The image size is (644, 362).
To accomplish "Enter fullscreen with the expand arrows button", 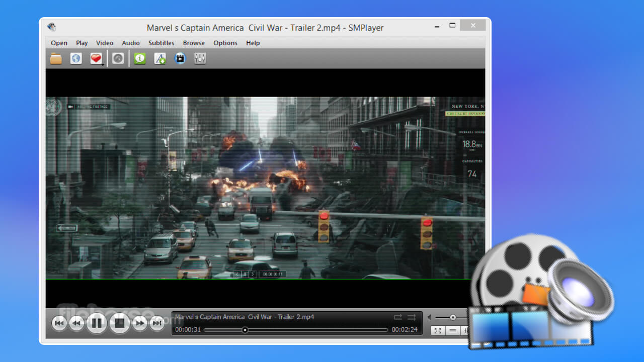I will pos(438,330).
